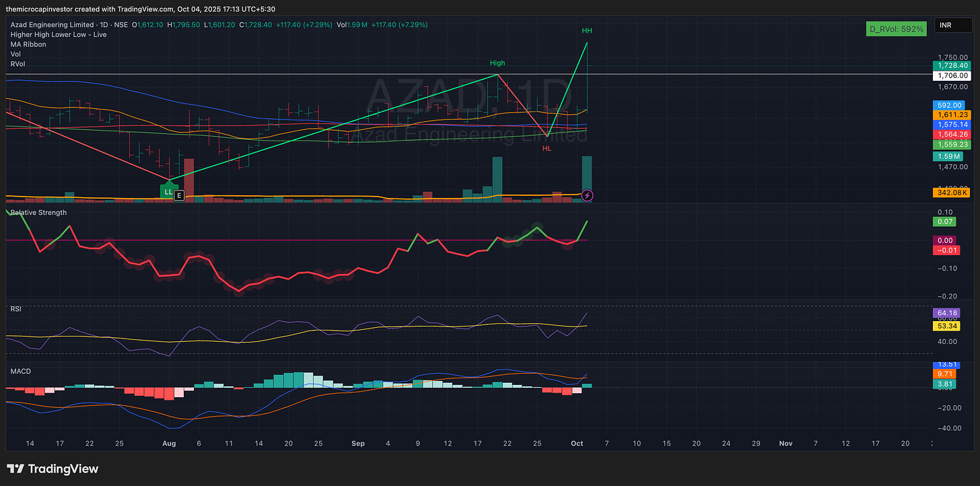Click the blue 1,575.14 MA axis label

tap(952, 125)
